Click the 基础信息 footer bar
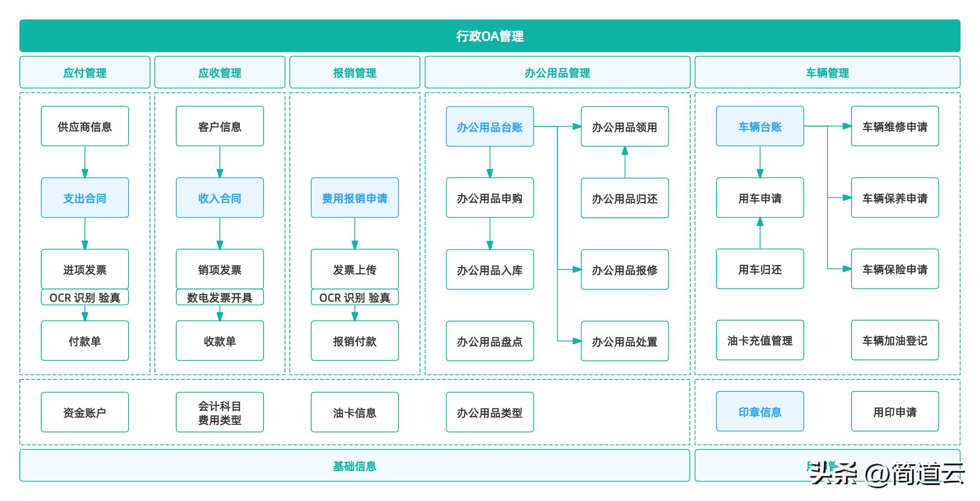The width and height of the screenshot is (980, 501). [x=354, y=465]
